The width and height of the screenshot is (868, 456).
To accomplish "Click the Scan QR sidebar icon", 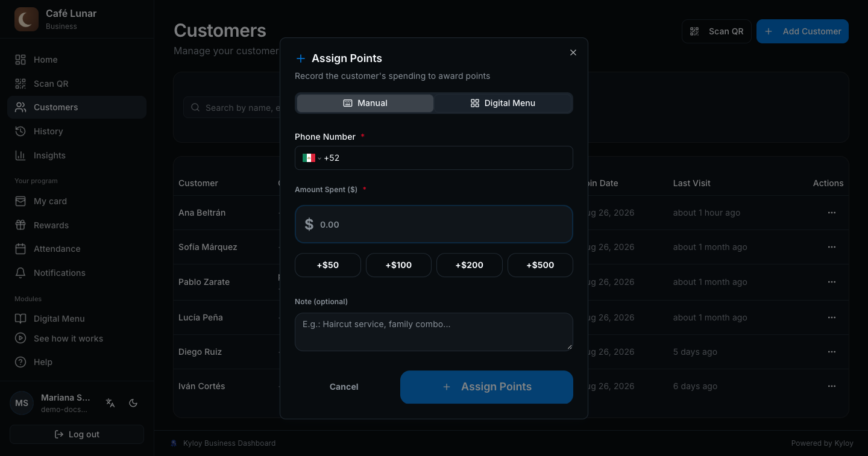I will 20,84.
